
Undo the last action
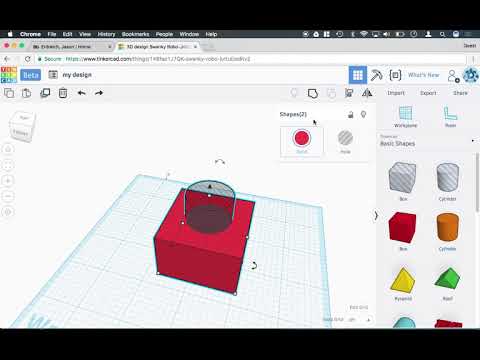[81, 93]
